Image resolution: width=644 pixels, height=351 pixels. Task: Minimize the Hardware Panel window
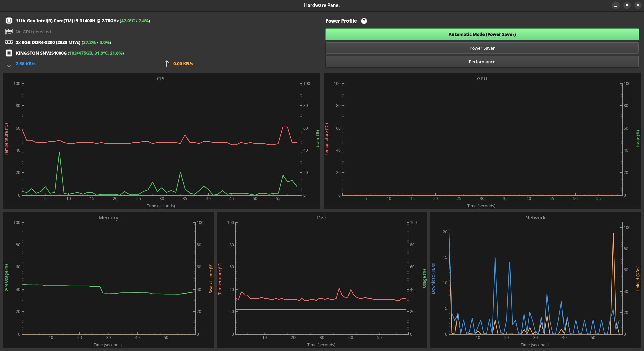pos(616,5)
